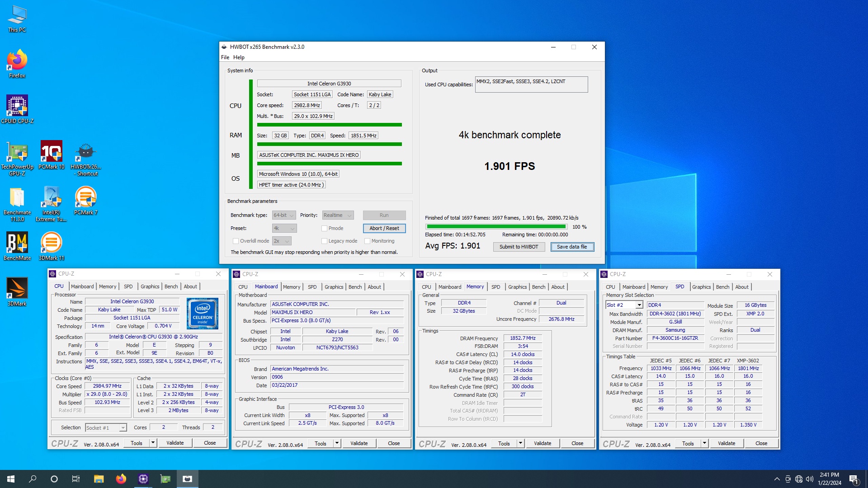Click the Used CPU capabilities text box
Image resolution: width=868 pixels, height=488 pixels.
coord(531,84)
